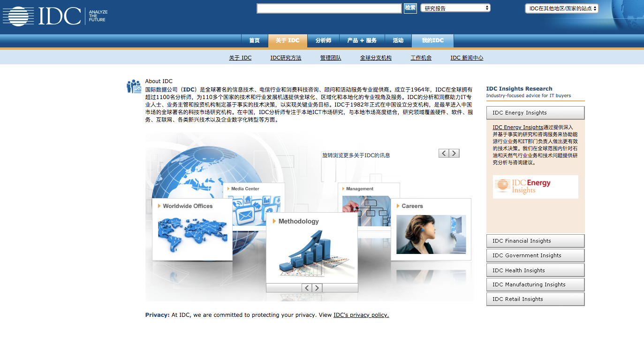Collapse the IDC Energy Insights accordion

(535, 113)
